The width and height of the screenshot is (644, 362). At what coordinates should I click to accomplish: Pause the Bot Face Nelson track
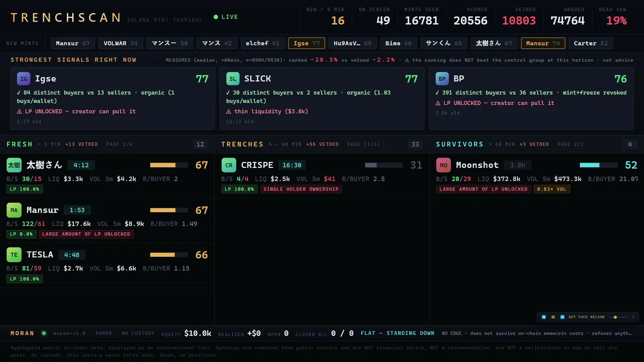[x=553, y=317]
